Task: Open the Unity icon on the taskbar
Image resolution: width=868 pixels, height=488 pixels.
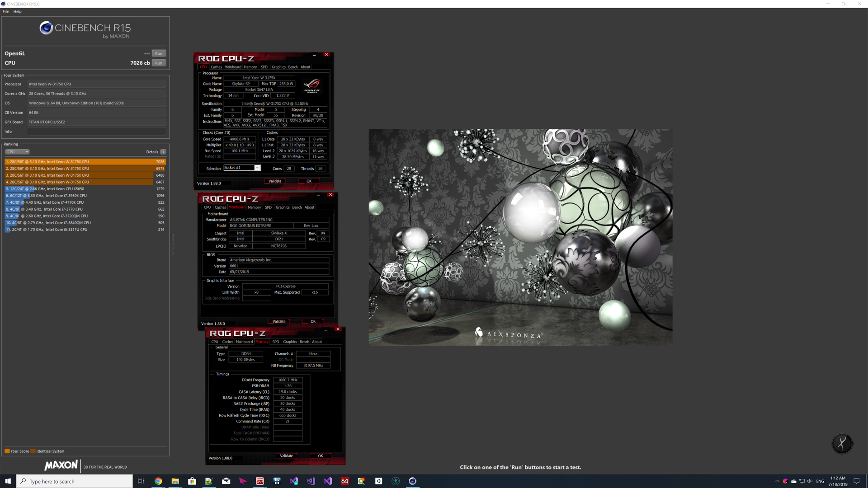Action: 378,481
